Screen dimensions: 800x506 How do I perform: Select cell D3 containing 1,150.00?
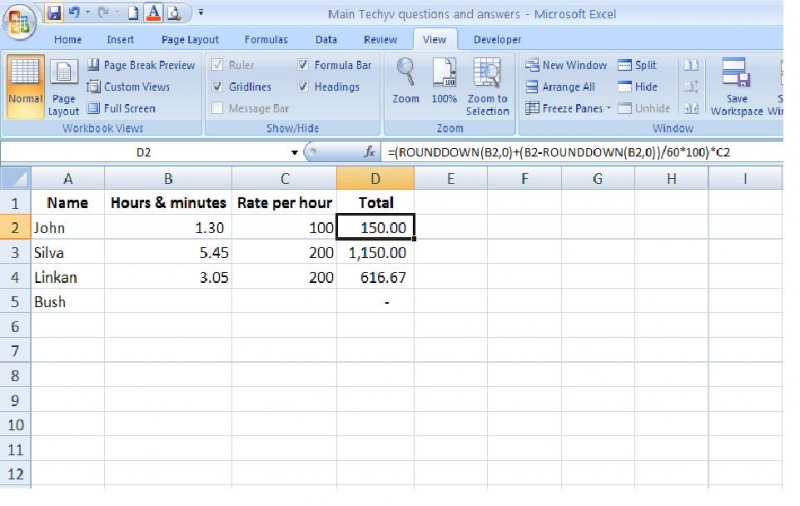375,253
